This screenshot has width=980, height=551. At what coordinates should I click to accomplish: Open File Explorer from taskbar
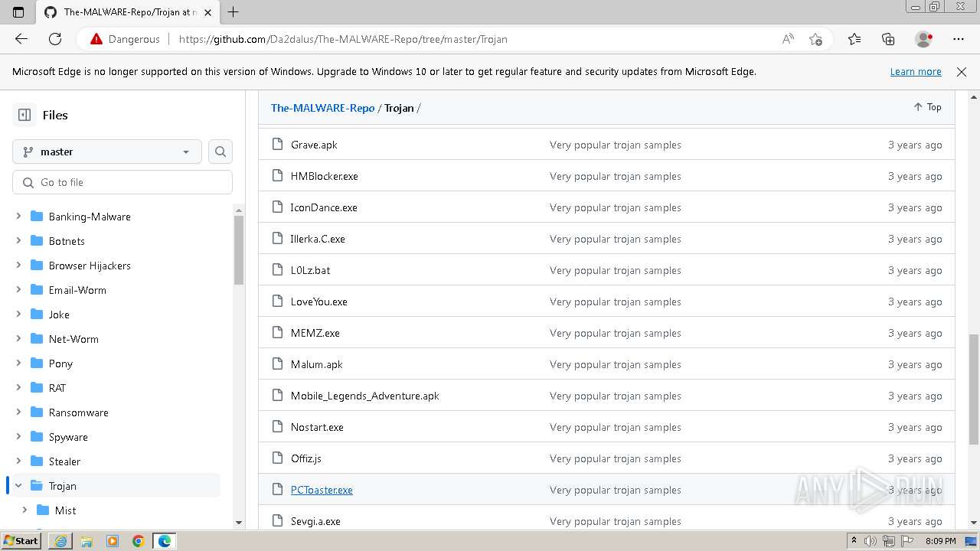click(x=87, y=541)
